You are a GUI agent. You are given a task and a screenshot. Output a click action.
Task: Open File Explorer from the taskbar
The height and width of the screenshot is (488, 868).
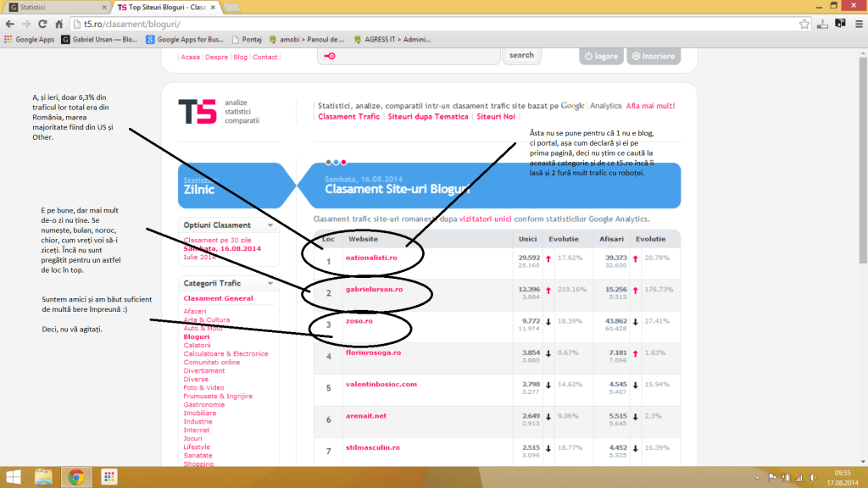[x=43, y=477]
